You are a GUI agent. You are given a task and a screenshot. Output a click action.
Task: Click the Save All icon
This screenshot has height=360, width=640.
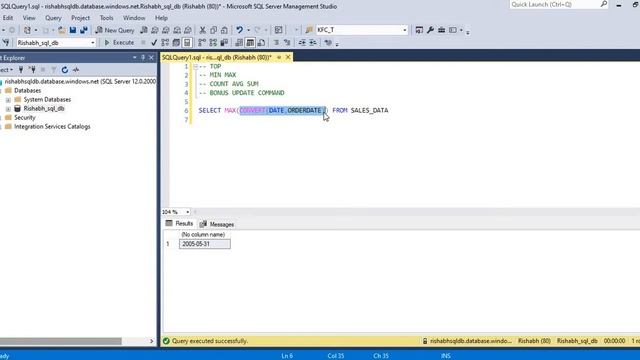click(84, 30)
